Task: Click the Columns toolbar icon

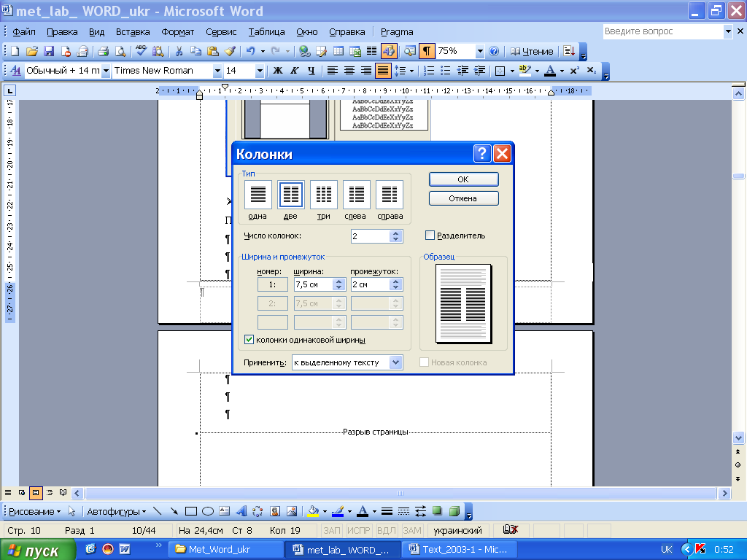Action: [x=371, y=51]
